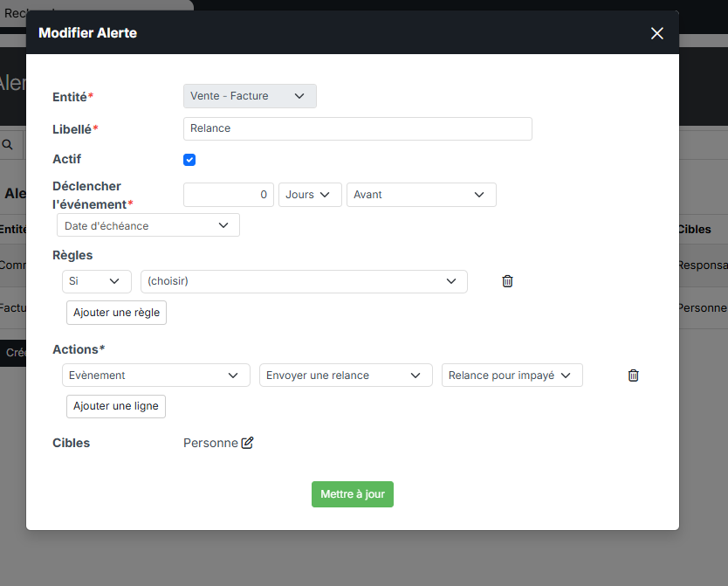Click Ajouter une règle button

click(117, 313)
